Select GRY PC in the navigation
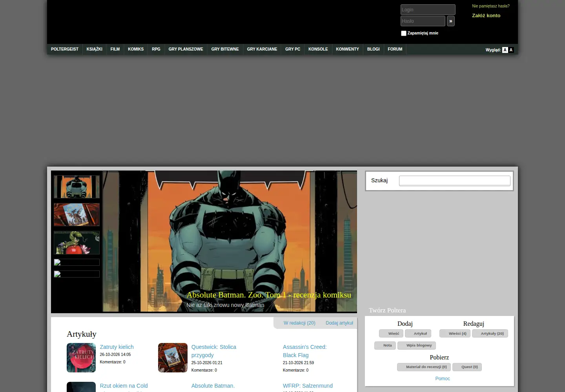565x392 pixels. pyautogui.click(x=293, y=49)
